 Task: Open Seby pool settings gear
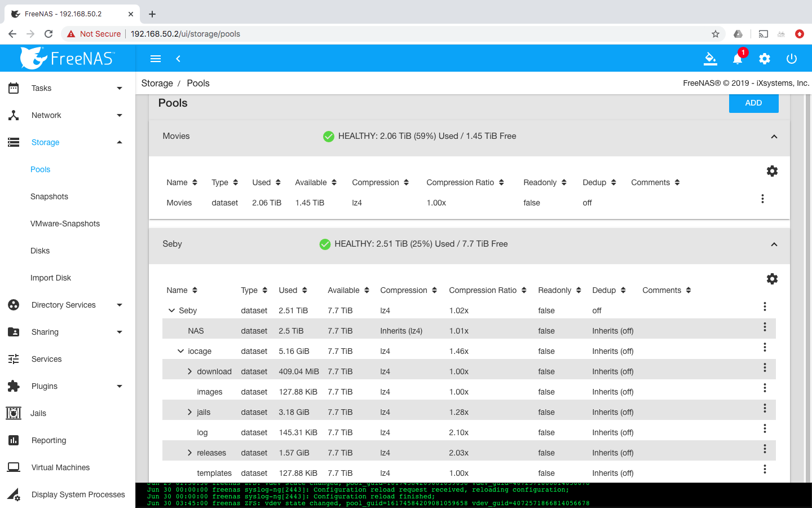(772, 279)
